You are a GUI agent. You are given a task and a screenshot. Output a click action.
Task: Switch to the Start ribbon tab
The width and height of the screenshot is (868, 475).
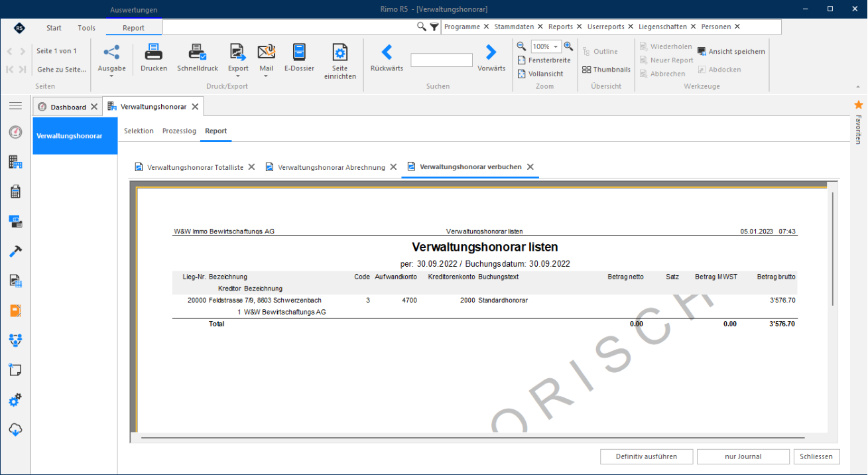[x=54, y=28]
